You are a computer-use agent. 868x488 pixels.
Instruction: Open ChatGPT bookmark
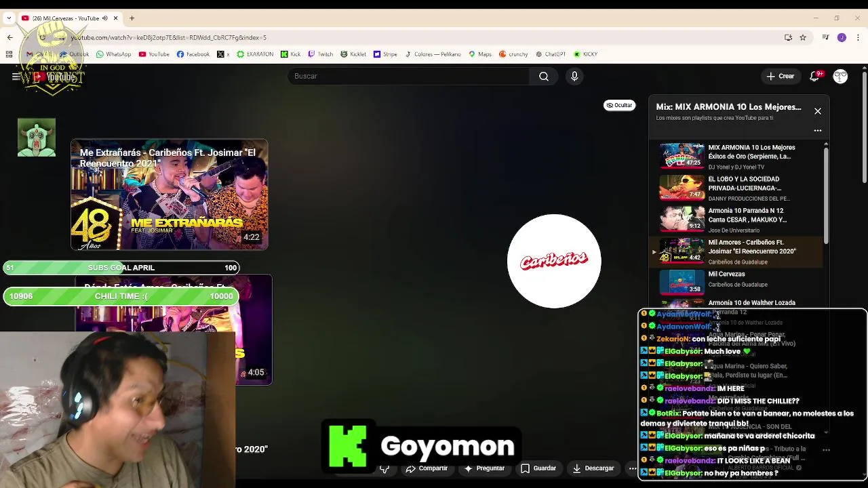click(x=550, y=54)
